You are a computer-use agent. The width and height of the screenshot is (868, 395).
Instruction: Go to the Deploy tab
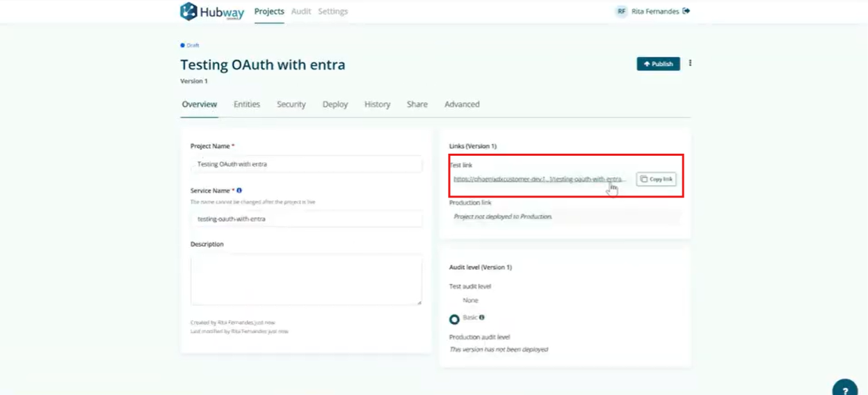[335, 104]
